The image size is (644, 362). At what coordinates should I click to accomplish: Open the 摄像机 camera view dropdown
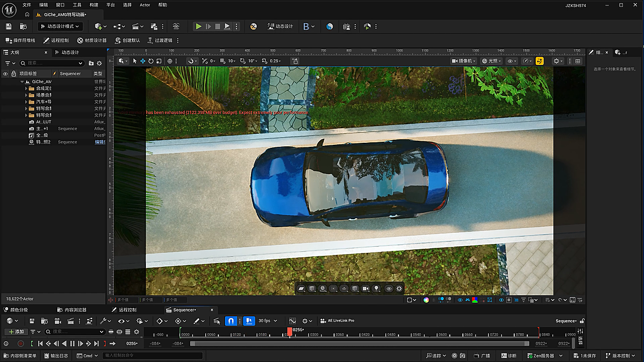coord(464,61)
